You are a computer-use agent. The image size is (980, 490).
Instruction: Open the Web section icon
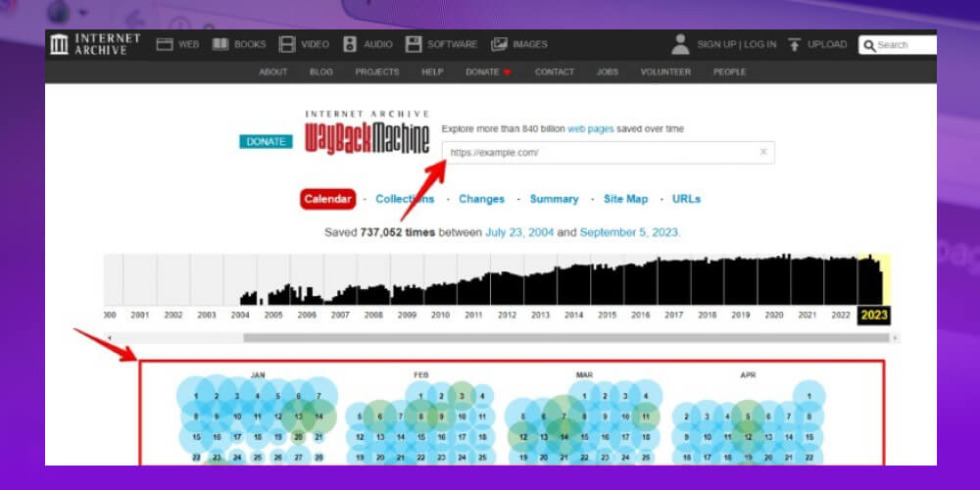click(x=164, y=44)
